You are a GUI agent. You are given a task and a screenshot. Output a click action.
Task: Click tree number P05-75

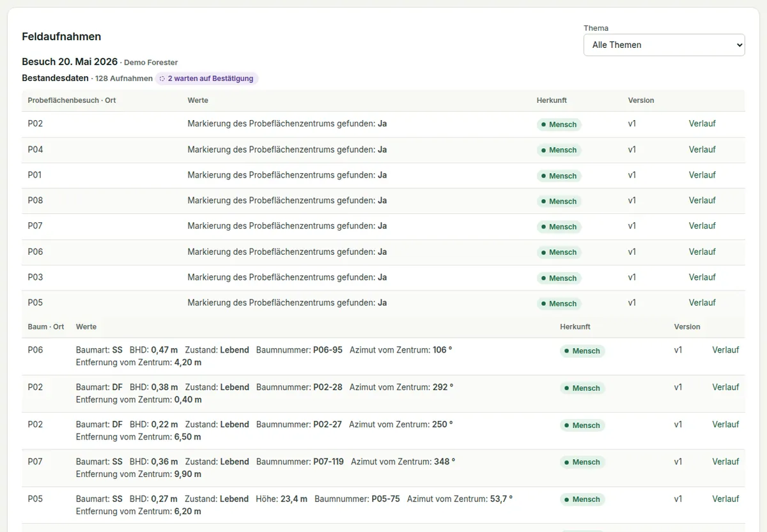point(386,499)
